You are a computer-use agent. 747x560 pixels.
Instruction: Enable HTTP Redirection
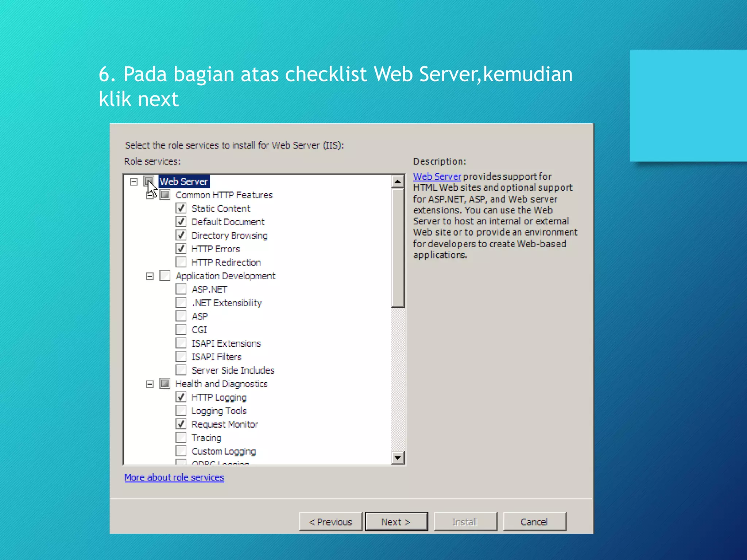(x=181, y=262)
